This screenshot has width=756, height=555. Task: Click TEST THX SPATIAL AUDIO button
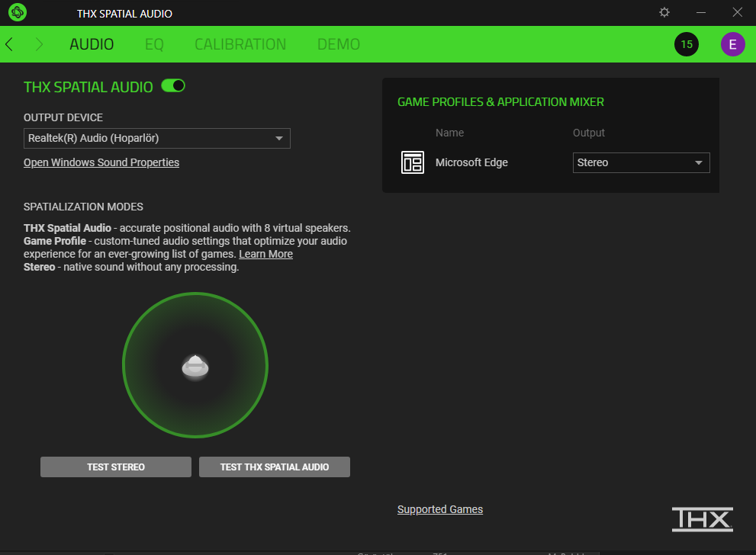(275, 467)
